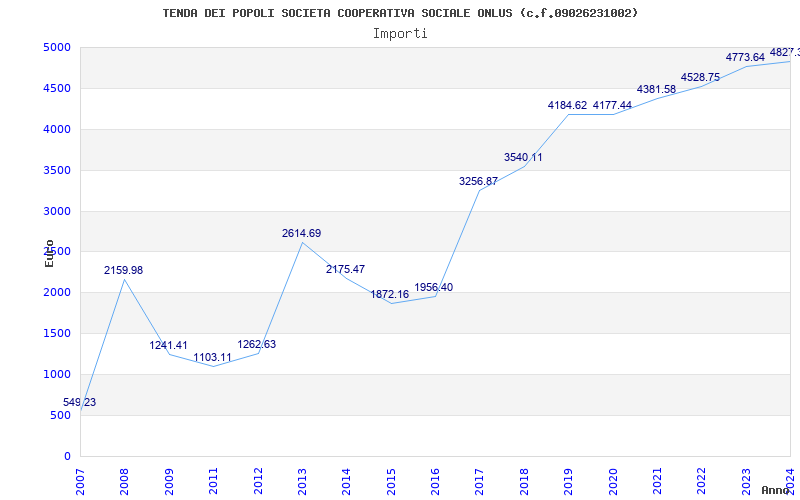This screenshot has width=800, height=500.
Task: Click the 3256.87 value label
Action: click(478, 182)
